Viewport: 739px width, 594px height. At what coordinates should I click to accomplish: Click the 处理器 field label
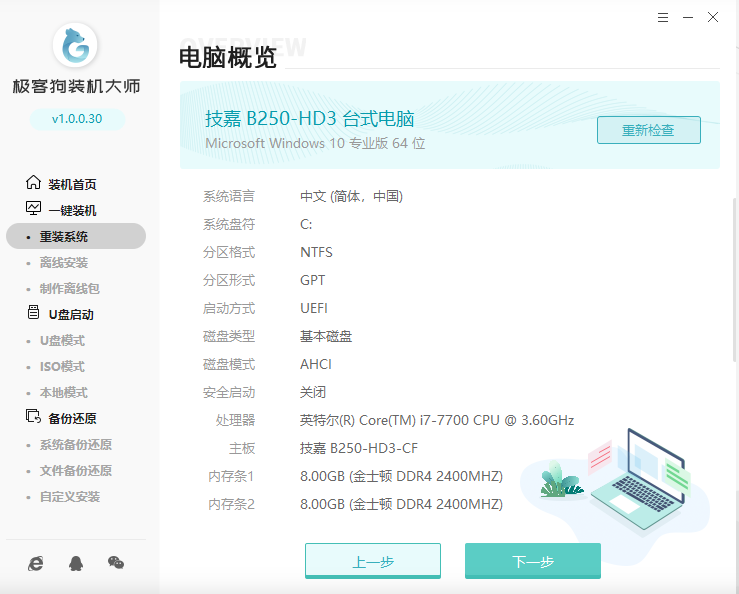click(x=235, y=420)
